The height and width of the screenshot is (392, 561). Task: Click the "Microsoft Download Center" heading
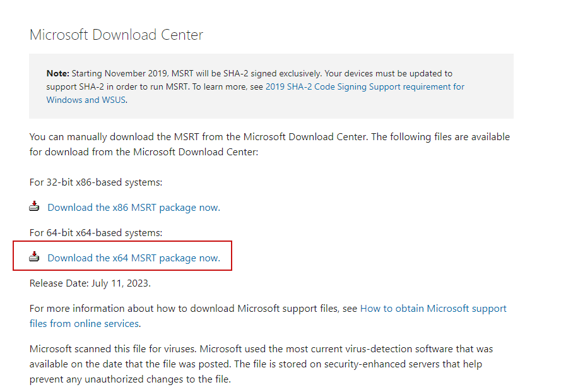pyautogui.click(x=116, y=35)
